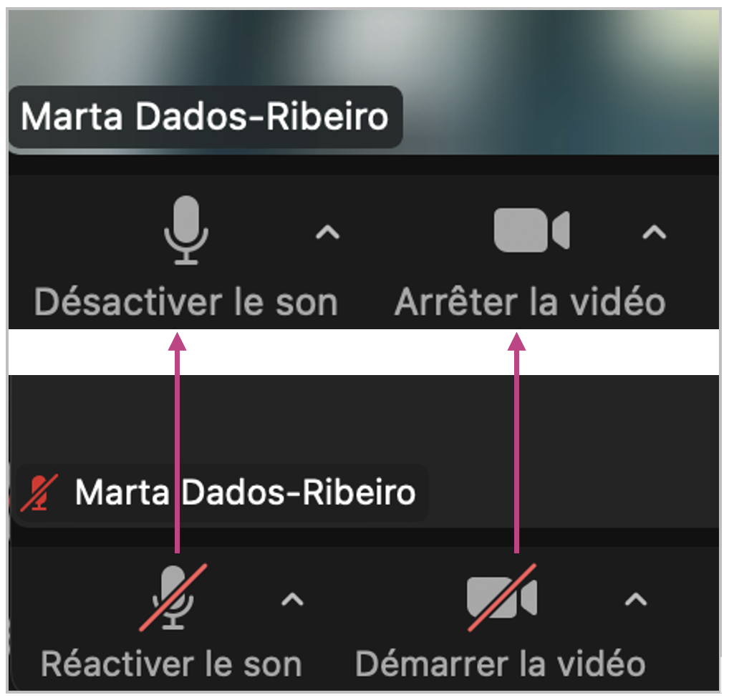Select the Marta Dados-Ribeiro name text beside the red mic
Viewport: 729px width, 700px height.
click(245, 493)
